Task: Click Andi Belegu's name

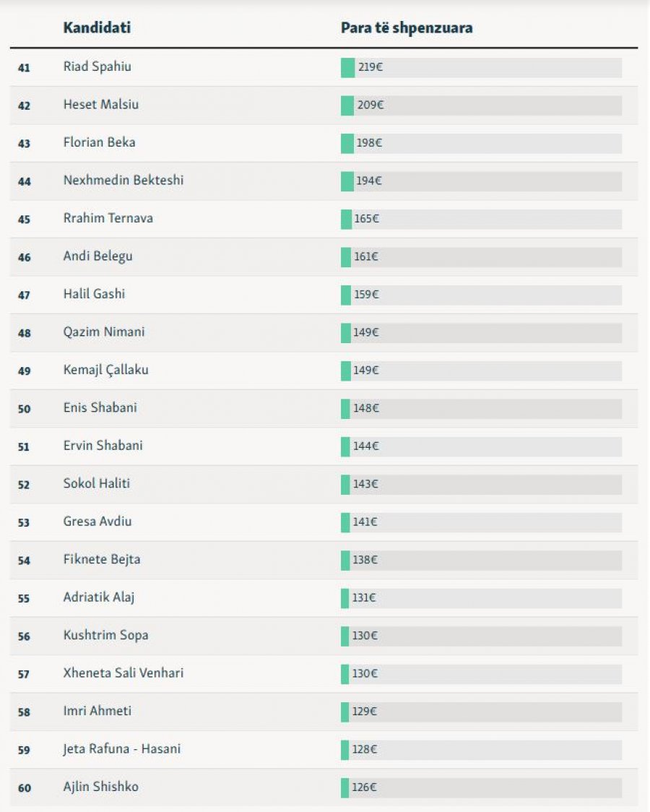Action: coord(97,256)
